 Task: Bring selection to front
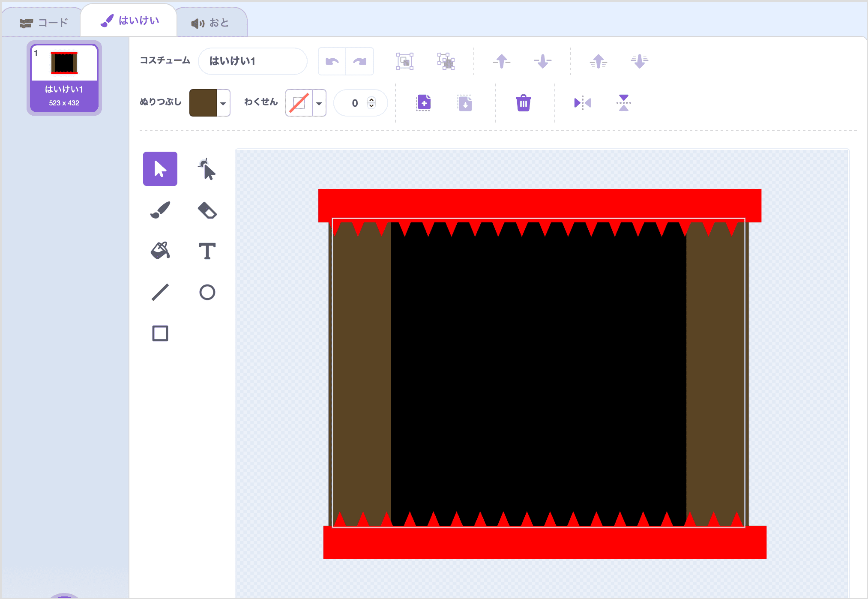(x=598, y=61)
